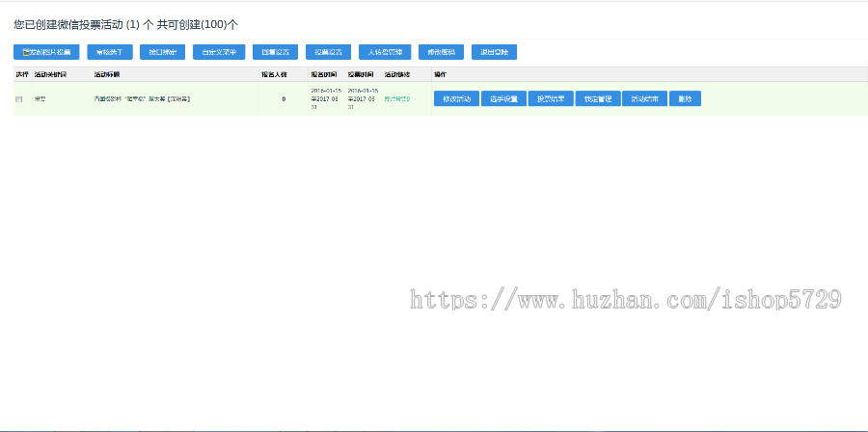The width and height of the screenshot is (868, 432).
Task: Open 锁定管理 for the activity
Action: [x=598, y=99]
